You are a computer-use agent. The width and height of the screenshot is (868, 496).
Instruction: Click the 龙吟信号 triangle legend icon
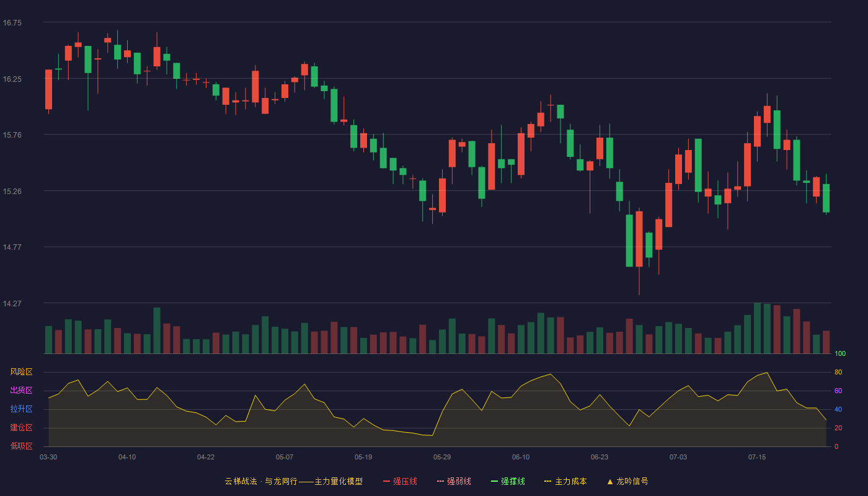(x=610, y=481)
